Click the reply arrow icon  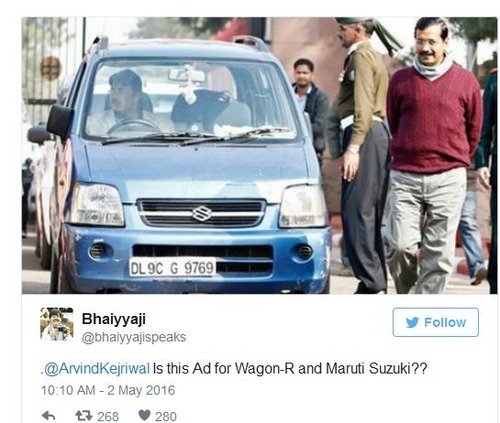pos(49,416)
